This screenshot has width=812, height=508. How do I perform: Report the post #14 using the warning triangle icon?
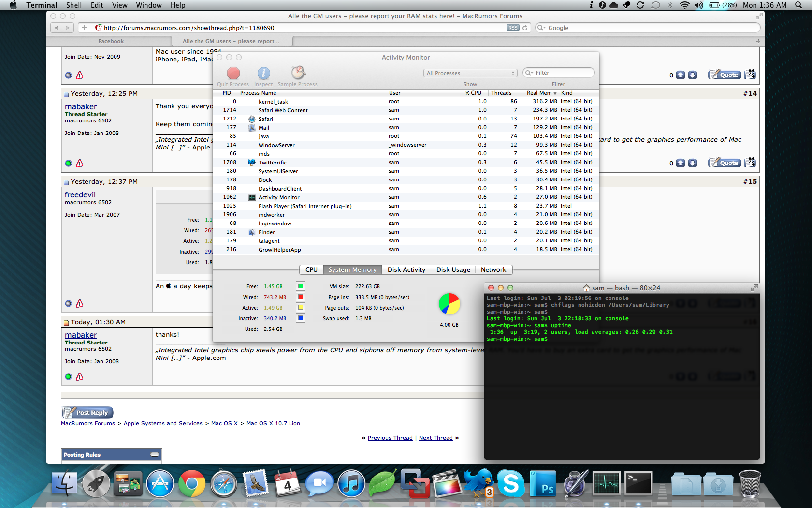point(80,164)
